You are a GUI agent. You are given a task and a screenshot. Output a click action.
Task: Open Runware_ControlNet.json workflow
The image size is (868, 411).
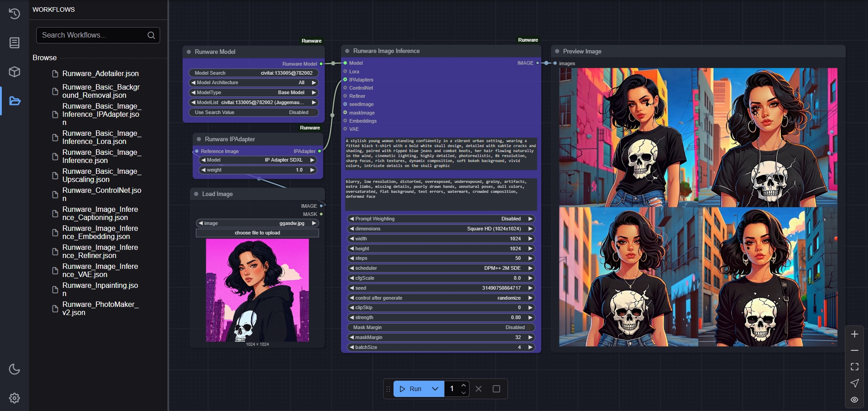pos(102,194)
